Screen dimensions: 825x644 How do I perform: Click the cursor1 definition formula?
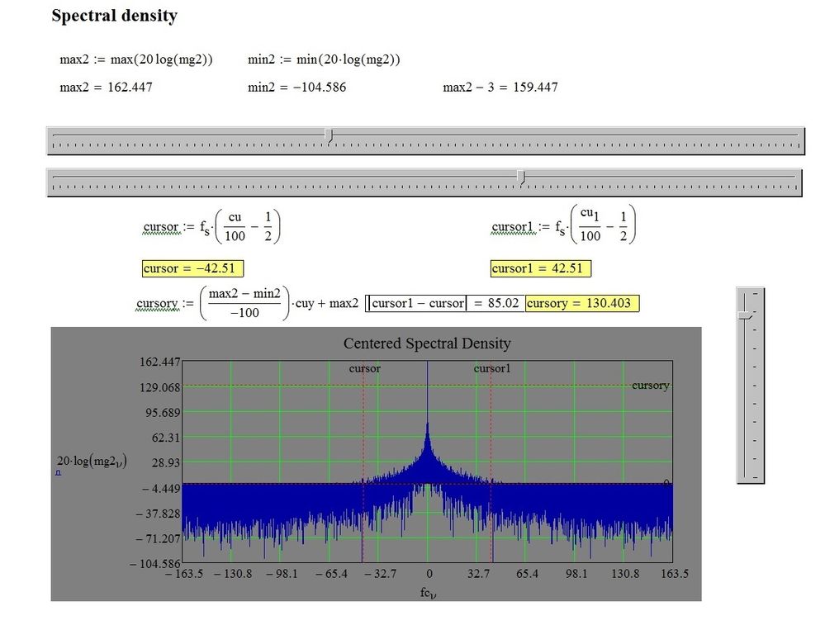[563, 225]
